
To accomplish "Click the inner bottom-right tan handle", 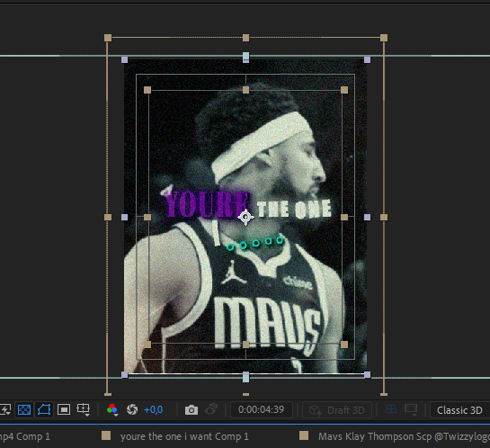I will [x=344, y=345].
